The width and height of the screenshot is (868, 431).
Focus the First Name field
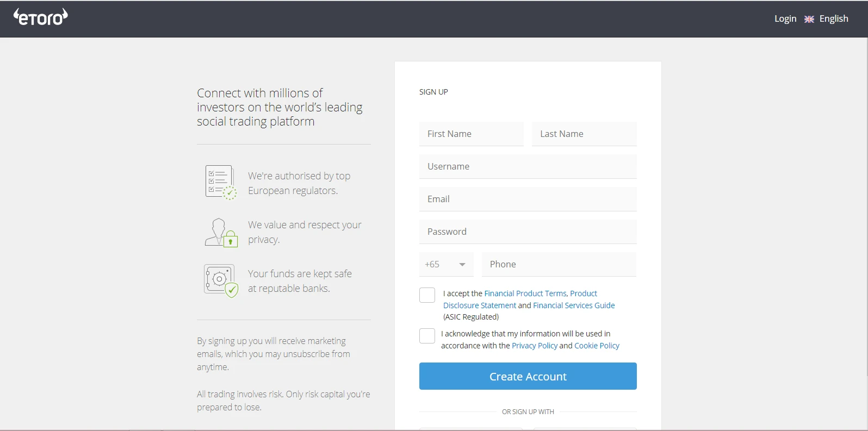pos(471,134)
